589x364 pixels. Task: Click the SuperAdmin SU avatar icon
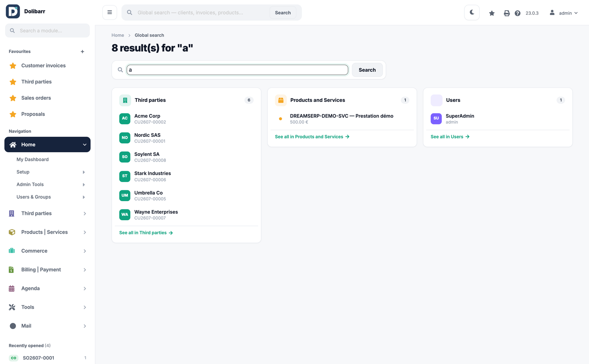(436, 118)
